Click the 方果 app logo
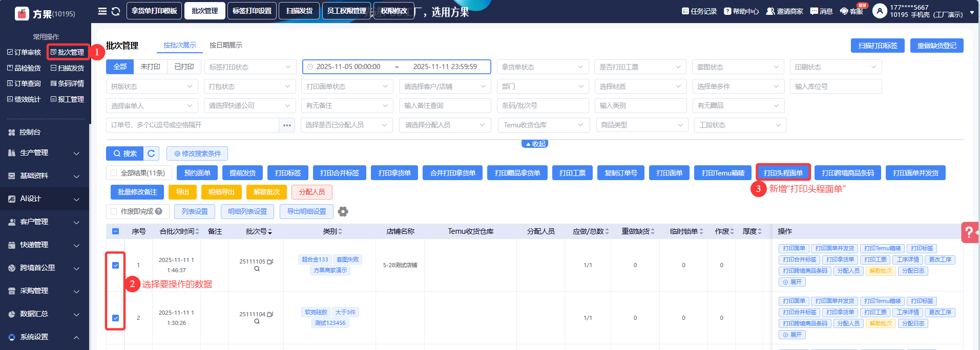The image size is (980, 350). [22, 13]
